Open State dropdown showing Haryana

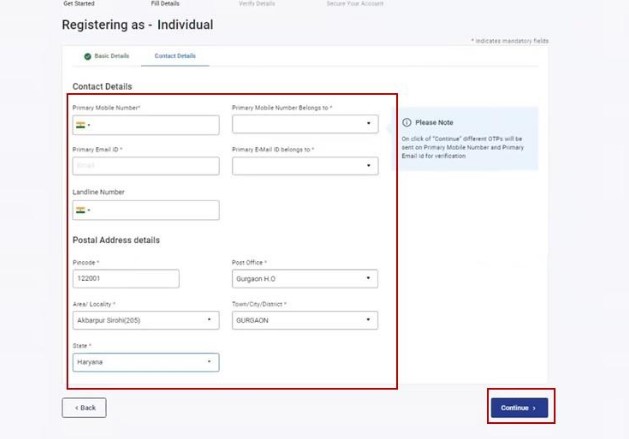click(x=146, y=362)
